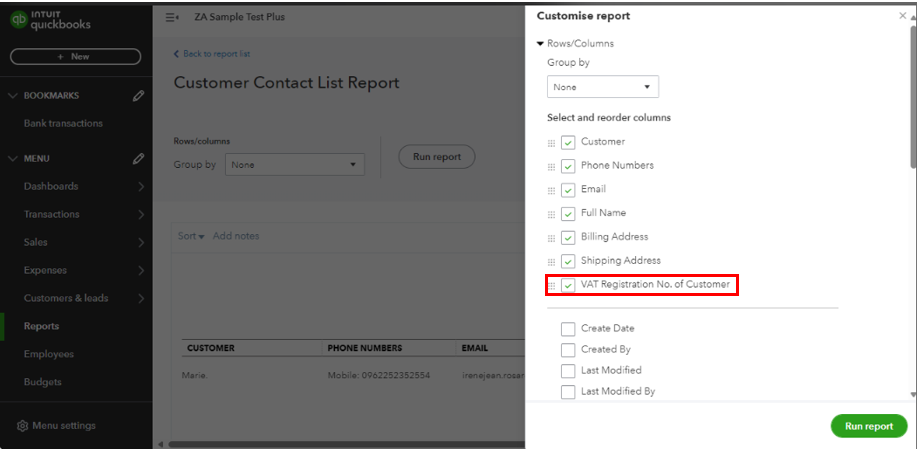Open Reports in the left menu
Screen dimensions: 919x454
pos(41,326)
